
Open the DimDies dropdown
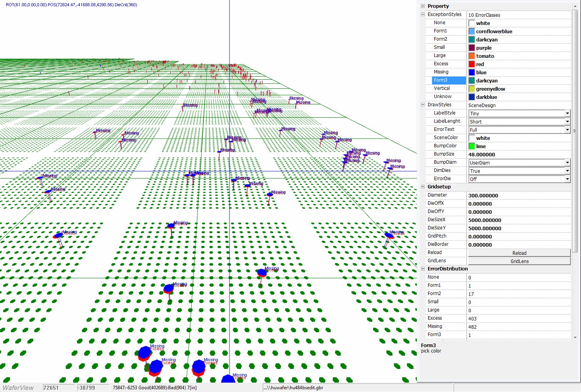click(x=567, y=171)
